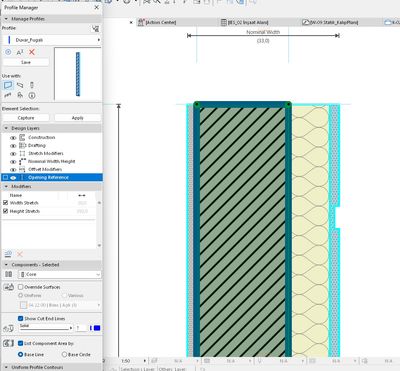Toggle visibility of the Offset Modifiers layer

pyautogui.click(x=13, y=169)
